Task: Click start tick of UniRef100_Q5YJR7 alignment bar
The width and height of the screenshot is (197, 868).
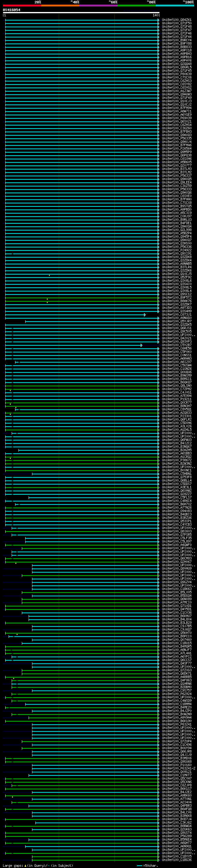Action: pyautogui.click(x=26, y=321)
